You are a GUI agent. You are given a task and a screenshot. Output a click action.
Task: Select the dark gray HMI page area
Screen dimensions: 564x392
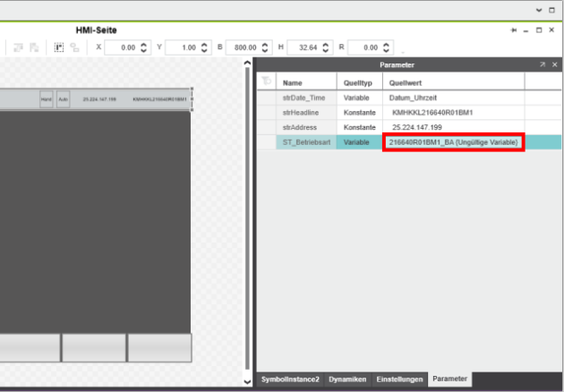(x=95, y=222)
